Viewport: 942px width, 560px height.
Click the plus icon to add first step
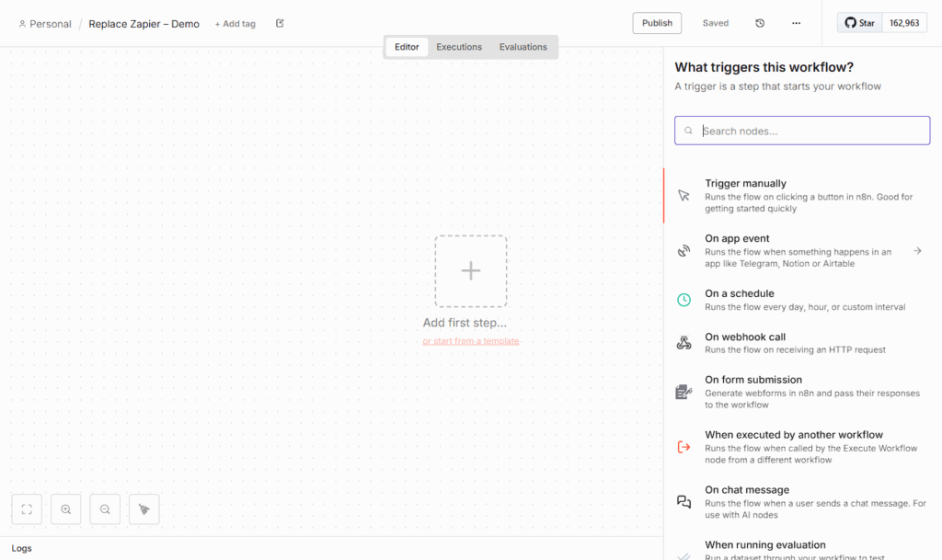(470, 270)
